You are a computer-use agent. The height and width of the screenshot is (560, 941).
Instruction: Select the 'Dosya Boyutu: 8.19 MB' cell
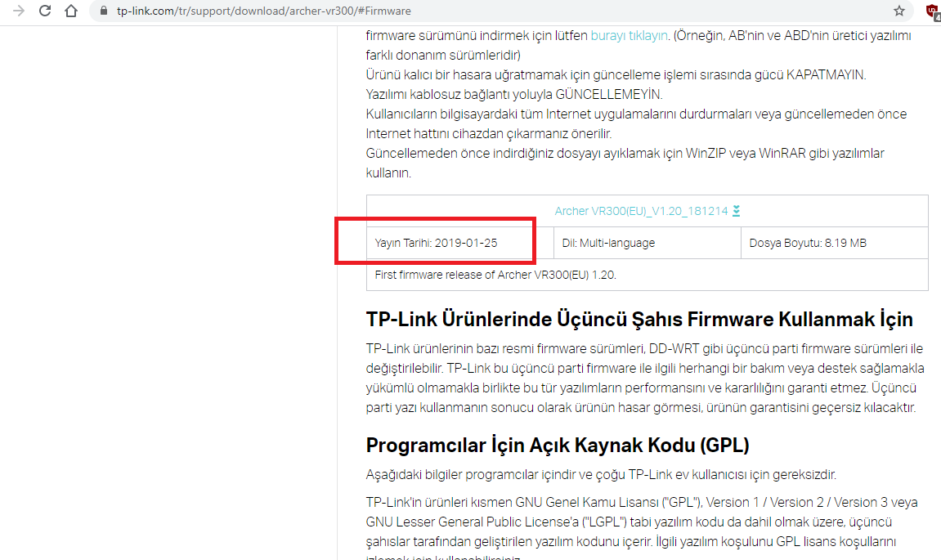tap(835, 243)
